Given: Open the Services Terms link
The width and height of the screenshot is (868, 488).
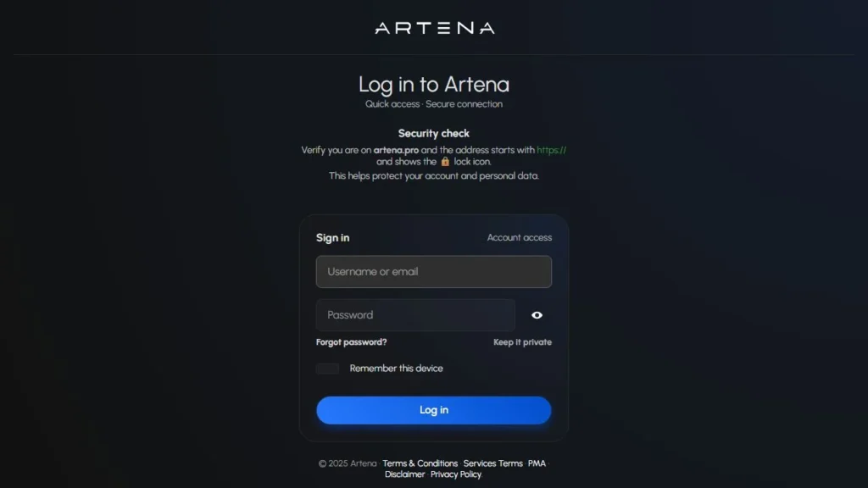Looking at the screenshot, I should [x=492, y=463].
